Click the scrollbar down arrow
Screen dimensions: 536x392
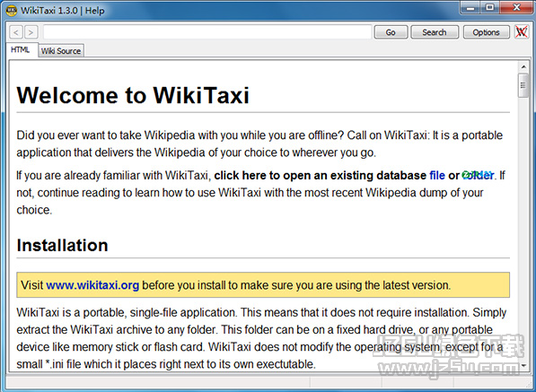[523, 365]
